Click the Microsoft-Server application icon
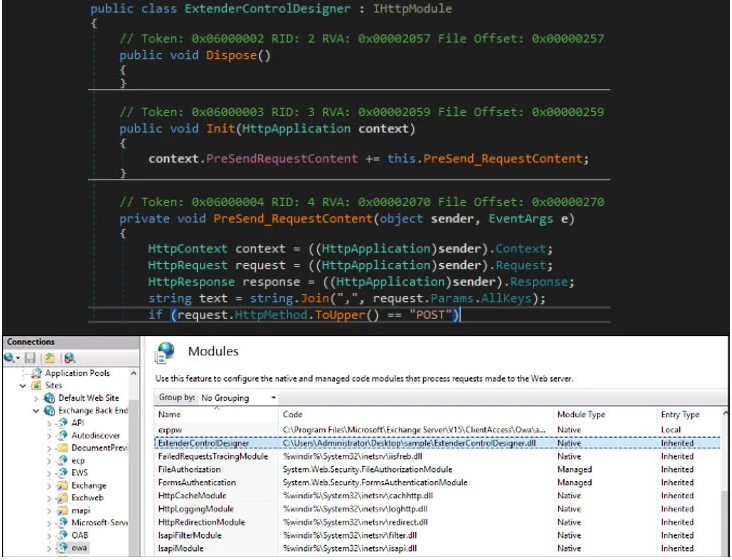The image size is (732, 560). (62, 523)
